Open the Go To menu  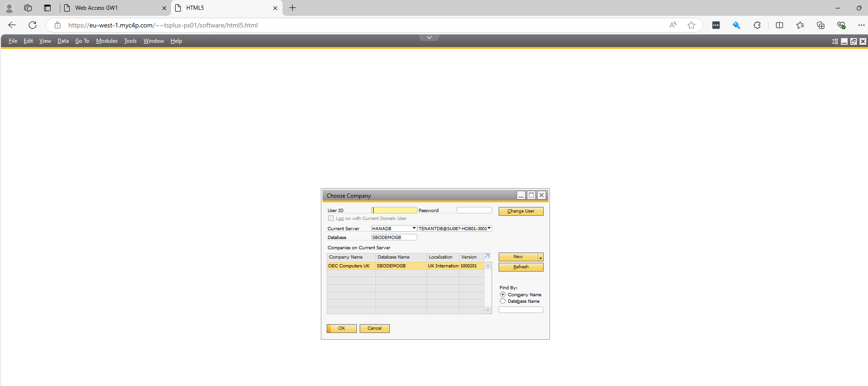click(82, 41)
